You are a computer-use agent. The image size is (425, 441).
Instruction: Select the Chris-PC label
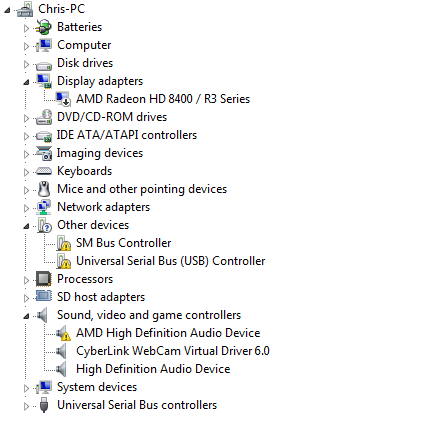[x=61, y=9]
